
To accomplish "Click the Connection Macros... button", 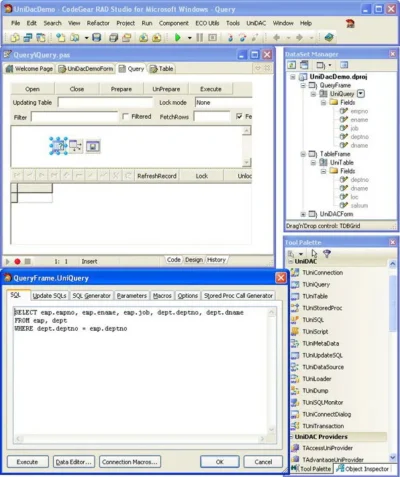I will (x=130, y=462).
